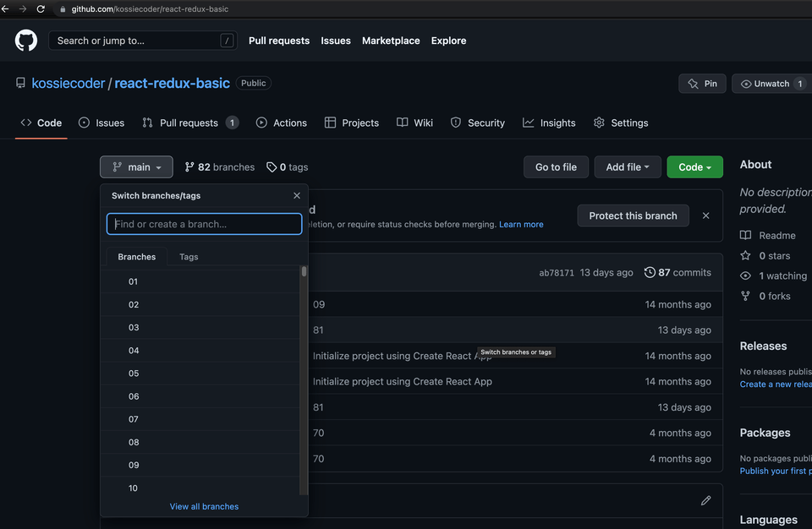Open the 0 tags link

288,167
